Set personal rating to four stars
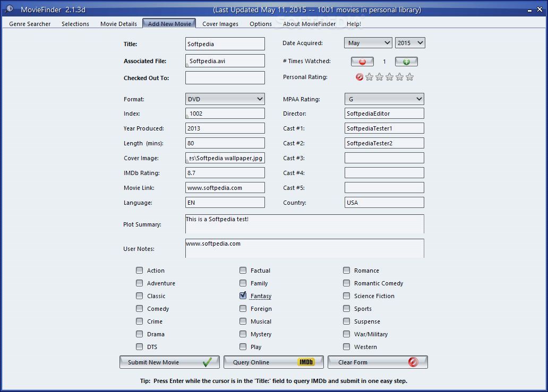Viewport: 548px width, 392px height. (399, 77)
